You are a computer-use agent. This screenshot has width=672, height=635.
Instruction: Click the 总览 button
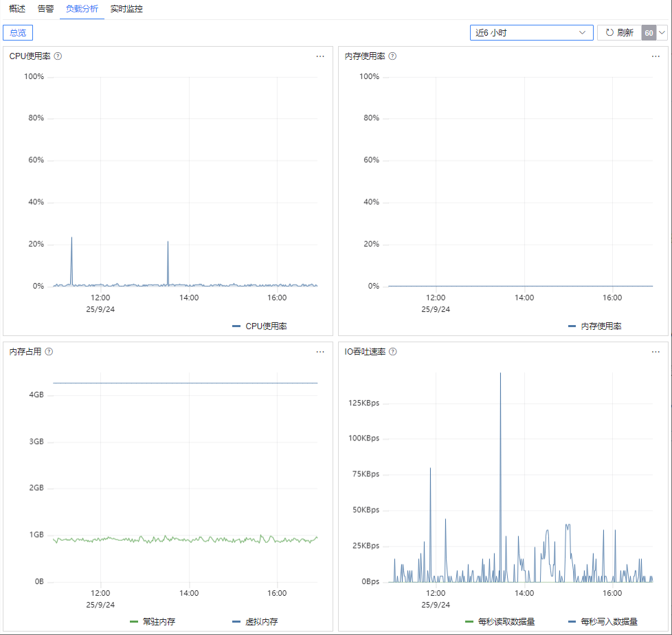click(18, 32)
